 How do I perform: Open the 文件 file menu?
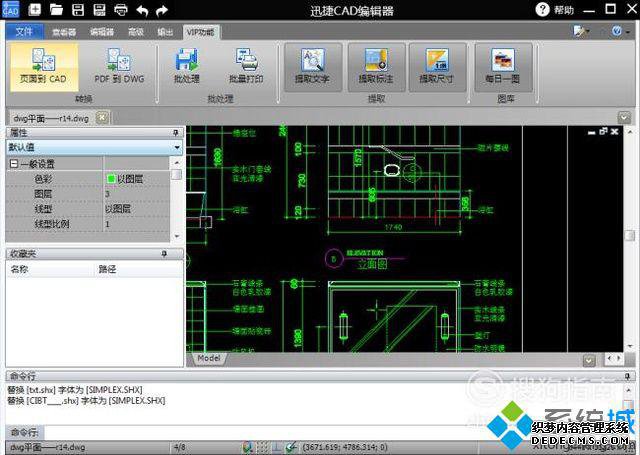(x=24, y=31)
